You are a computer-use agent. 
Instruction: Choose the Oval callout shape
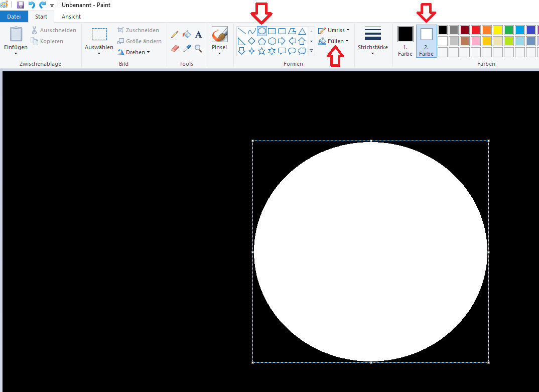(x=292, y=51)
